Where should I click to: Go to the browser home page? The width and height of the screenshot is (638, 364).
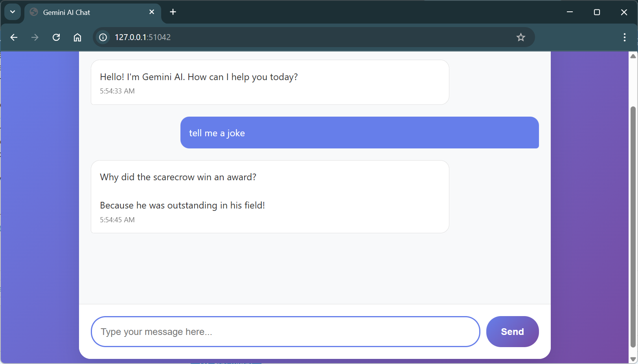coord(77,37)
